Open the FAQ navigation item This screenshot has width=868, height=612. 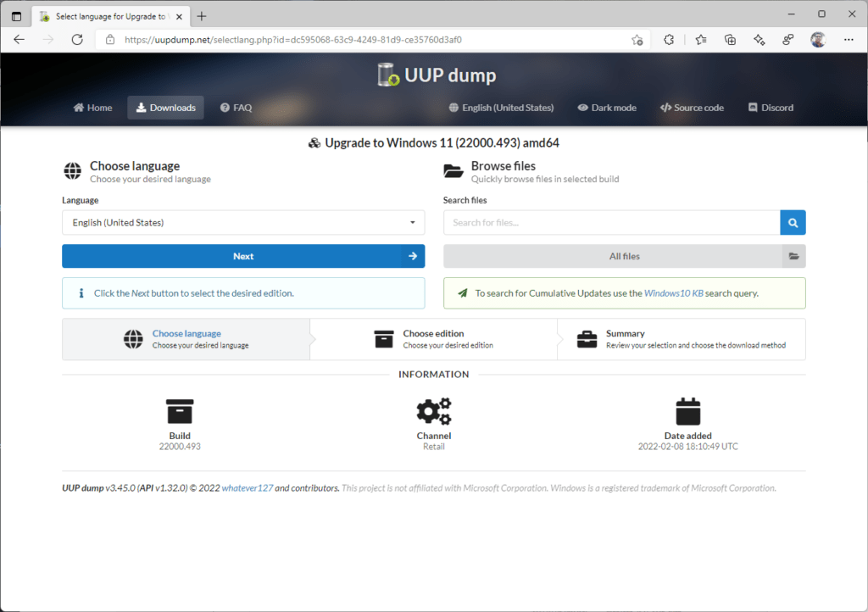(x=236, y=108)
